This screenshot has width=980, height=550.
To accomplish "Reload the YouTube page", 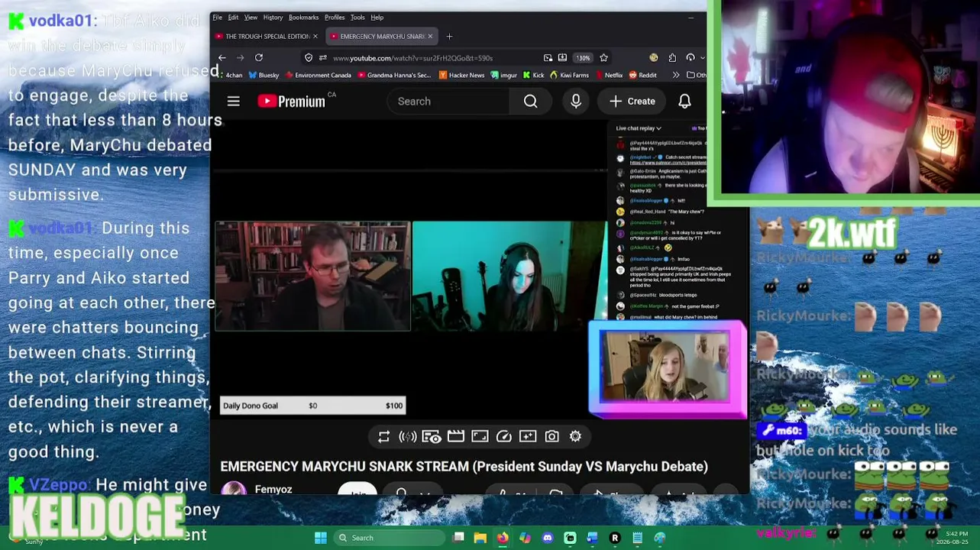I will [x=259, y=58].
